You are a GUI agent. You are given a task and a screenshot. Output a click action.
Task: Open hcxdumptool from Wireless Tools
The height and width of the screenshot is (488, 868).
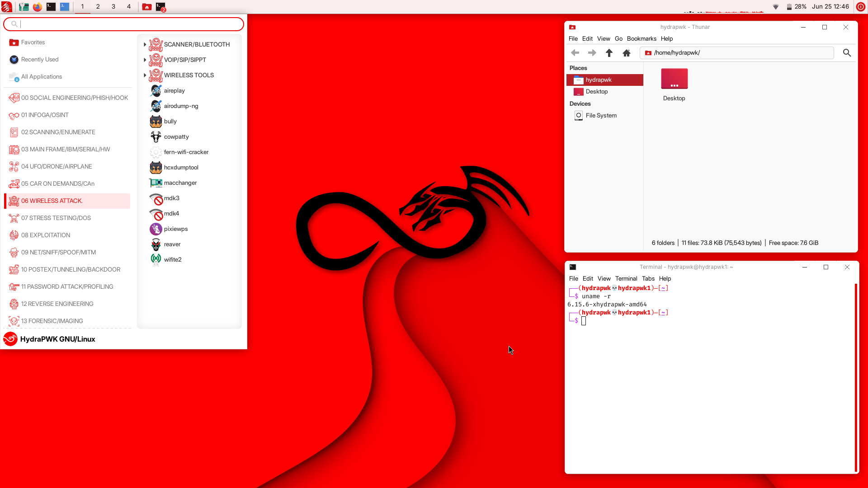pos(181,167)
